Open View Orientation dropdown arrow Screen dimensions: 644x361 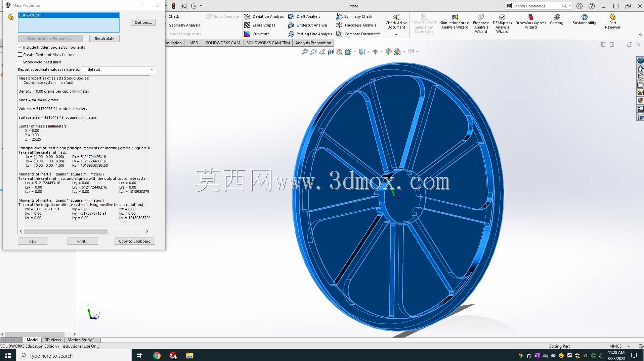[355, 52]
